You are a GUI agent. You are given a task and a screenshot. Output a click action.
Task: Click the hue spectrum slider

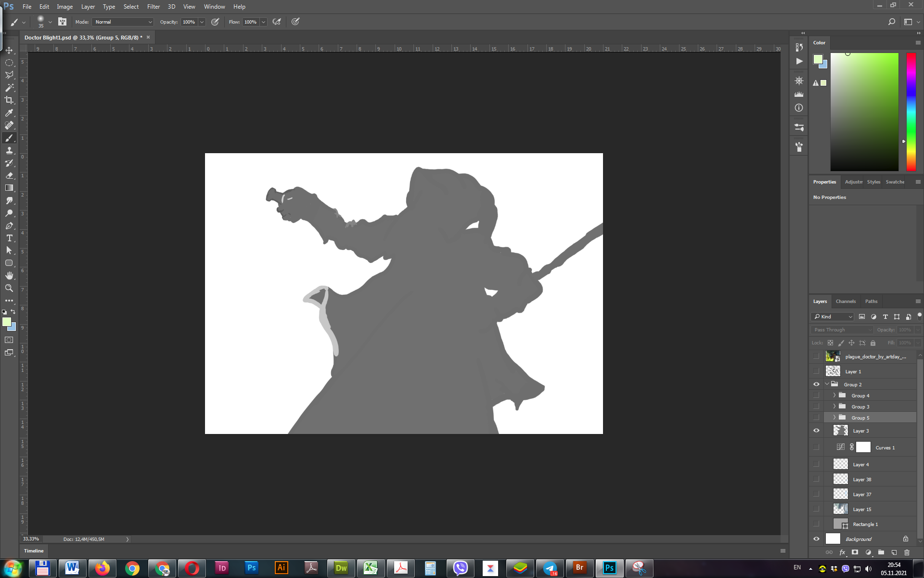coord(911,112)
